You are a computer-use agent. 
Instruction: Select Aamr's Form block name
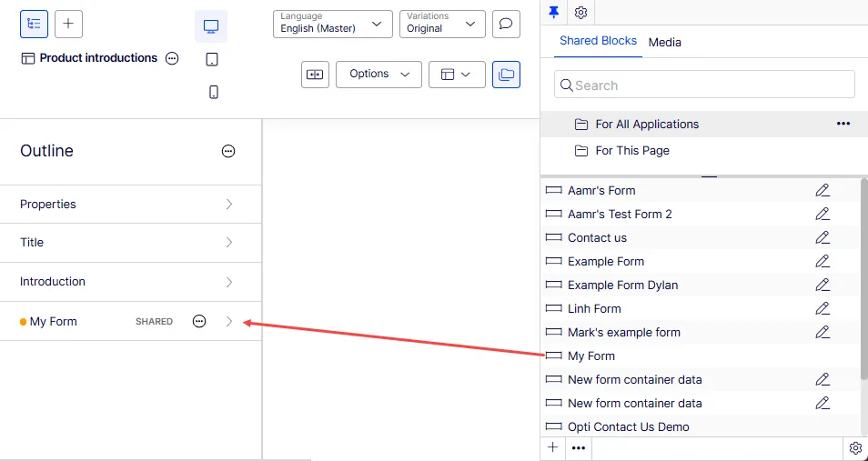(x=601, y=190)
